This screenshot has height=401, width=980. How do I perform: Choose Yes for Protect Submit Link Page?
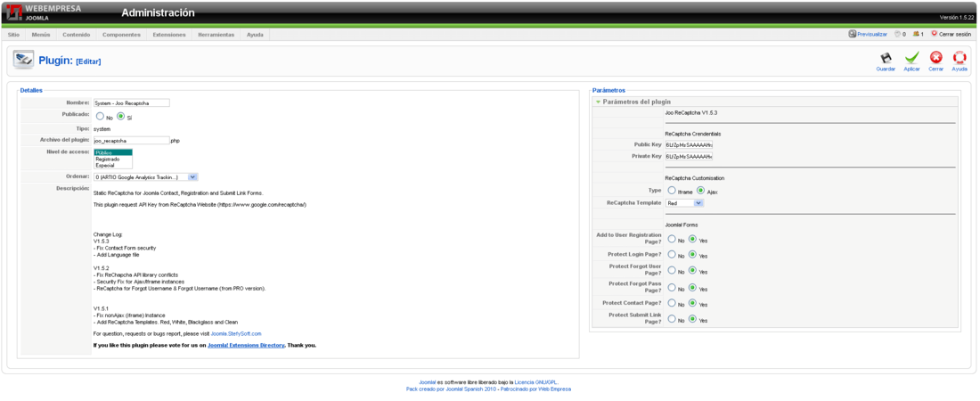click(692, 319)
